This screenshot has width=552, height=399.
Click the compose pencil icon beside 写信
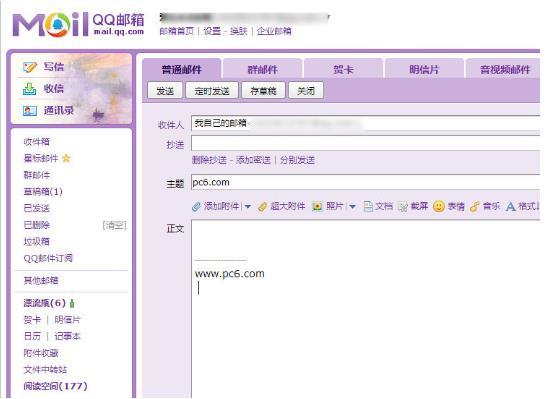click(30, 67)
